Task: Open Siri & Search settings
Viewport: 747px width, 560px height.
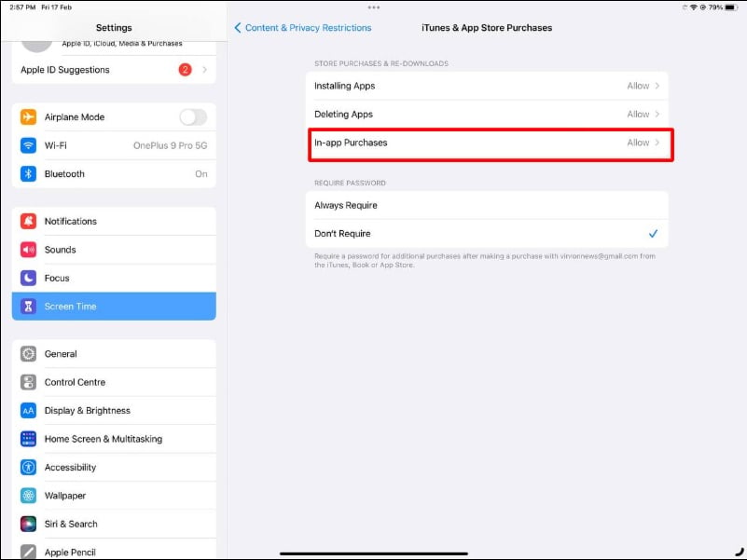Action: (x=114, y=524)
